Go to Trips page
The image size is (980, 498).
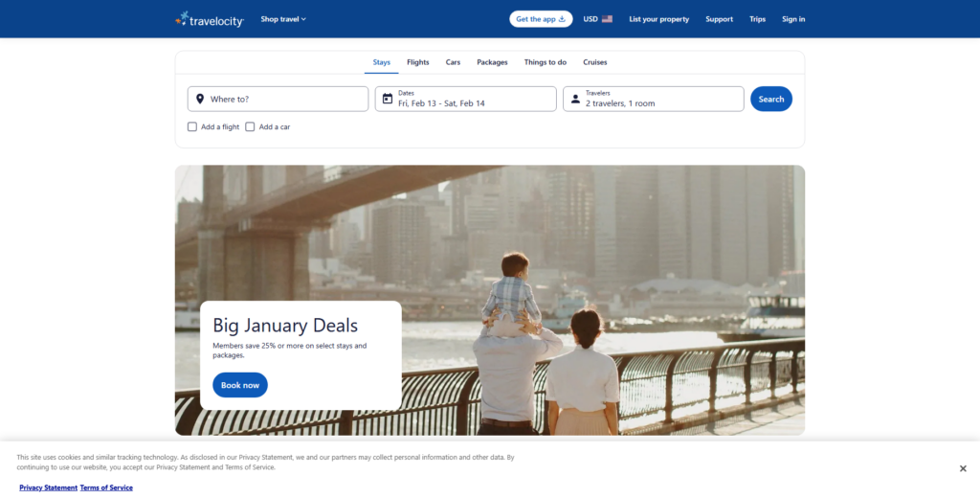coord(758,19)
